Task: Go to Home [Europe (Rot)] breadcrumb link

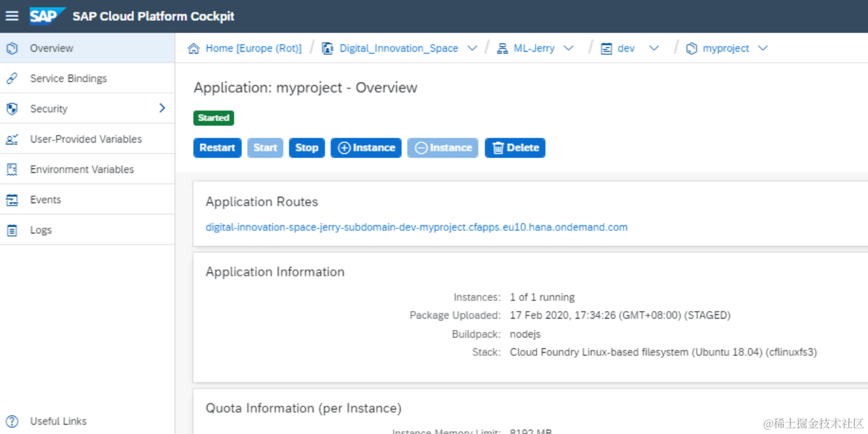Action: click(254, 49)
